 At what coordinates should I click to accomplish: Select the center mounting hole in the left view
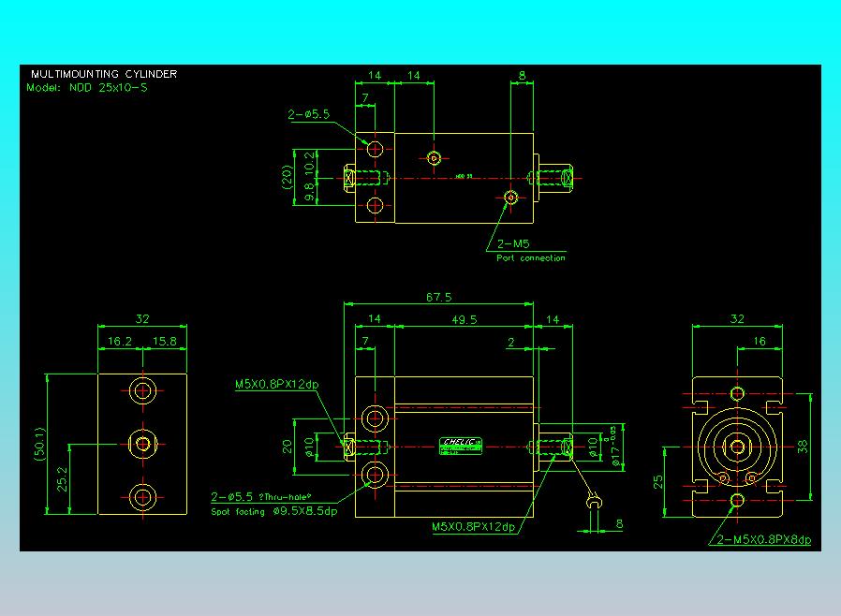point(142,444)
